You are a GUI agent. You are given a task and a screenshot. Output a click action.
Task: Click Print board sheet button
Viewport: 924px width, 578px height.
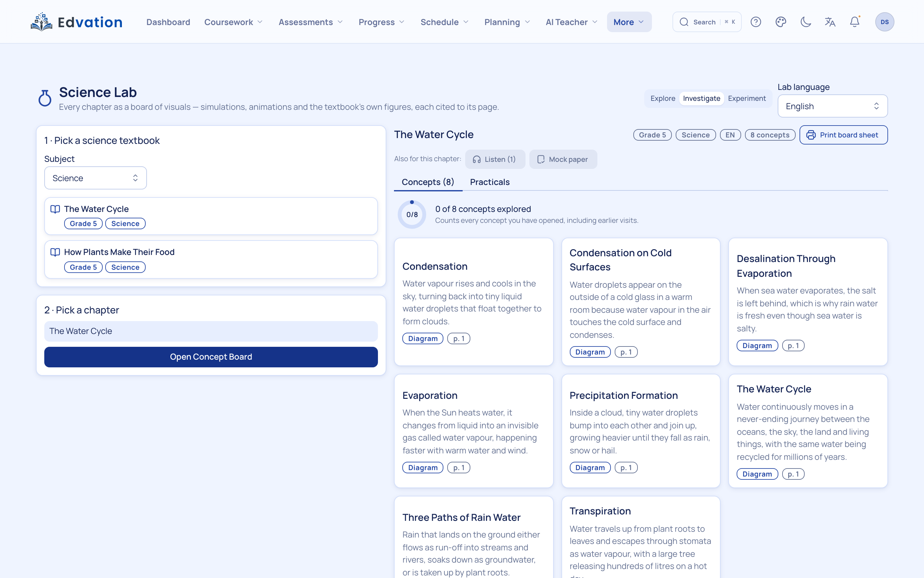843,135
